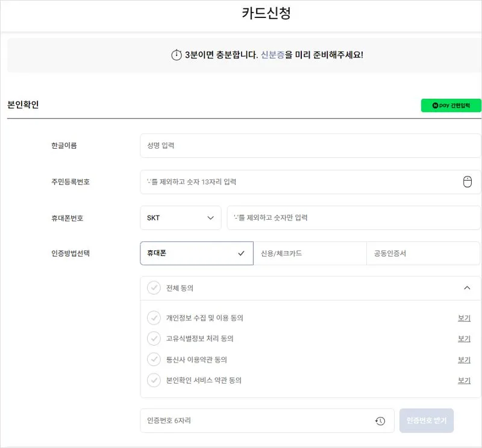Click the 인증번호 받기 button

[x=427, y=421]
